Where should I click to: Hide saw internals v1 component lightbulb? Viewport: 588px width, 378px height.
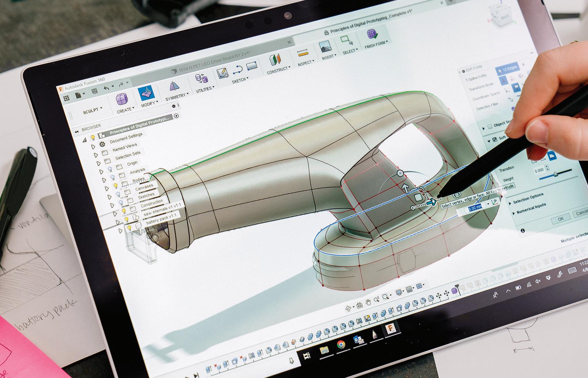(x=126, y=219)
